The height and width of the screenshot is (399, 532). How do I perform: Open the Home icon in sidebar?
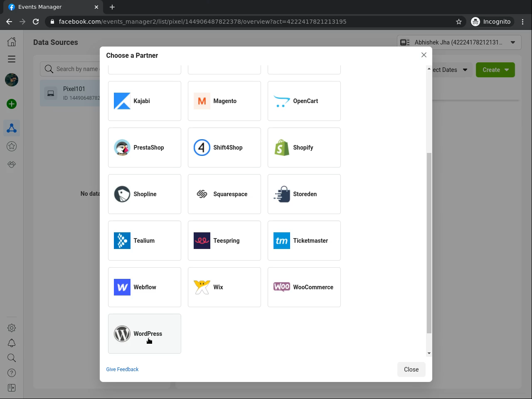pos(12,42)
